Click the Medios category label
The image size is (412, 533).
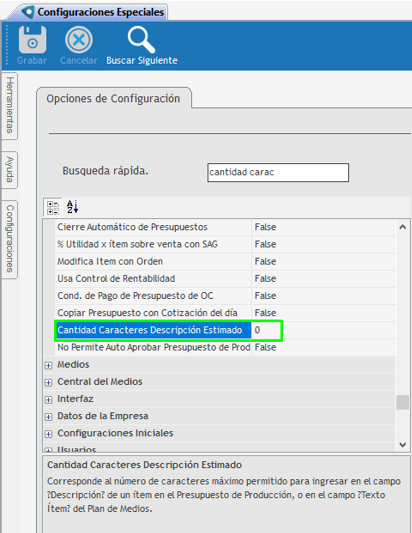click(x=73, y=364)
